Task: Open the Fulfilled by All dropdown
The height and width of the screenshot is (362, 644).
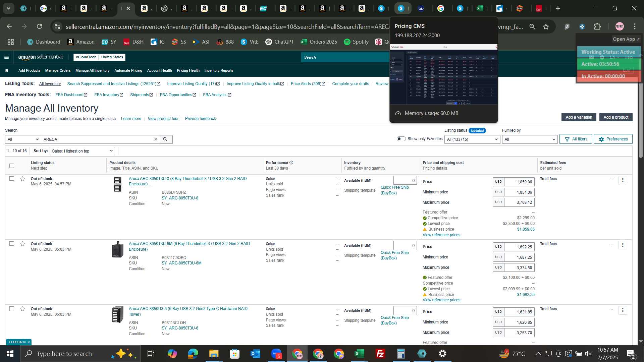Action: point(530,139)
